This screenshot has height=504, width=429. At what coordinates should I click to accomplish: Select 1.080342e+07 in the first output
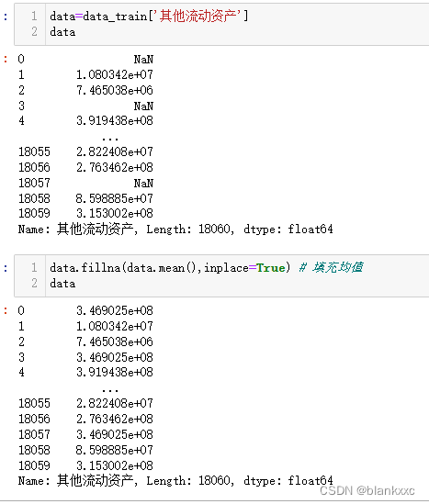[x=115, y=75]
